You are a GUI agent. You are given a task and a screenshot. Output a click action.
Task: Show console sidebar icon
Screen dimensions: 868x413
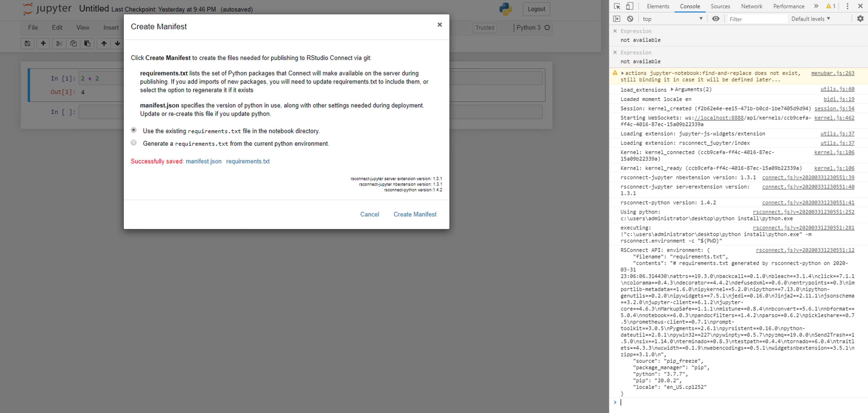[x=617, y=19]
